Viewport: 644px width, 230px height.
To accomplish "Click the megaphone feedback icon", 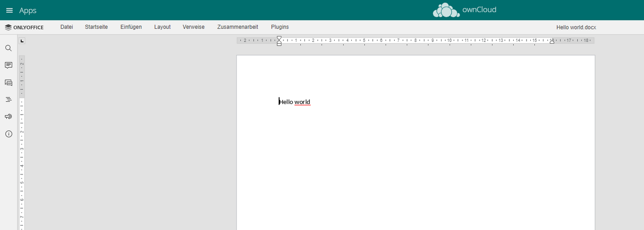I will tap(8, 116).
